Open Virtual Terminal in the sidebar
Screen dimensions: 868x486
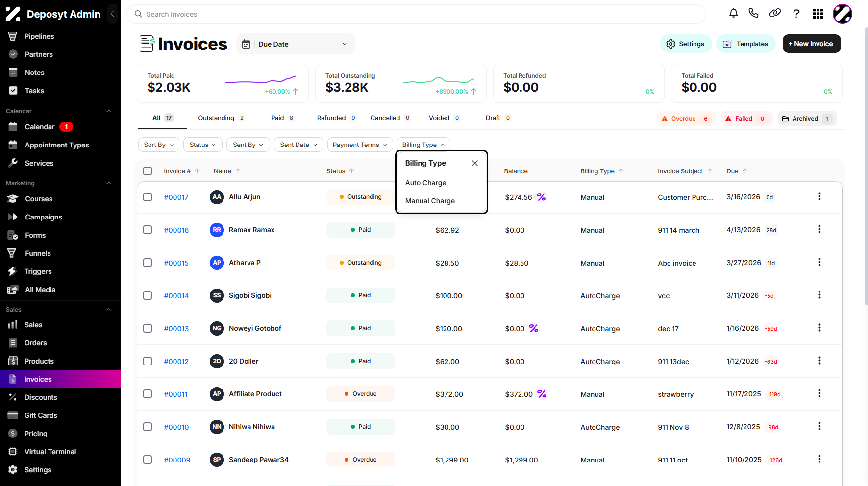50,452
